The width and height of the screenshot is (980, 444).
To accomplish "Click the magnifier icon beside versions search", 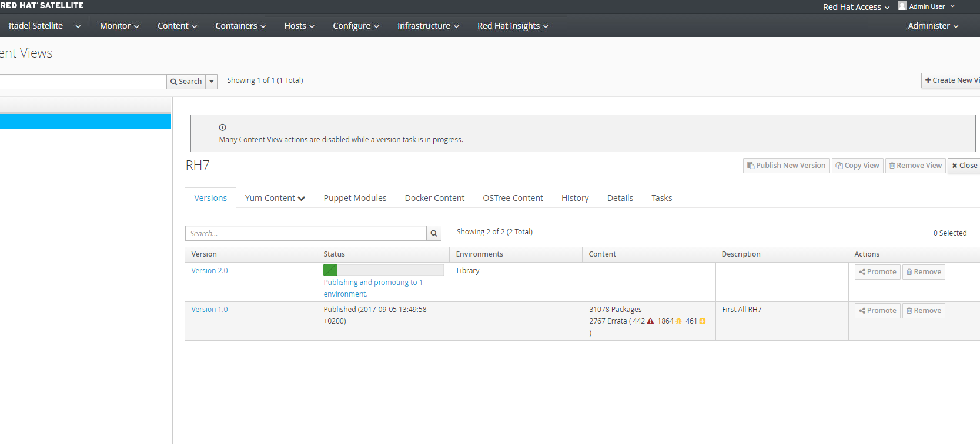I will point(434,233).
